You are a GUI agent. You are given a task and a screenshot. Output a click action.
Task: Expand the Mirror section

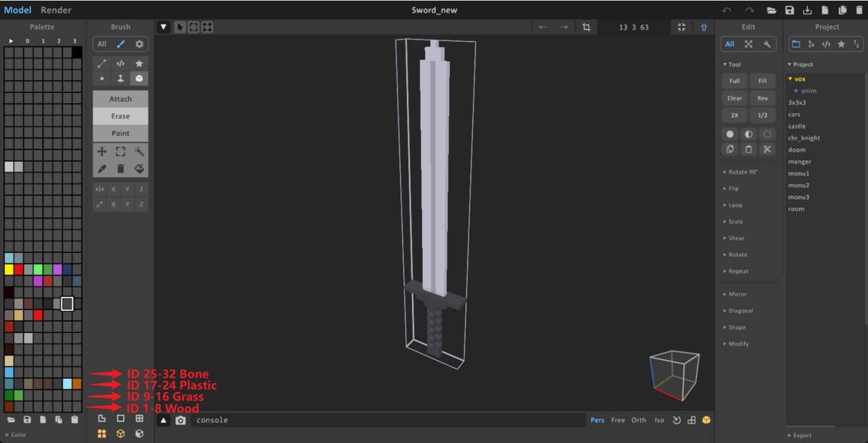[x=737, y=294]
